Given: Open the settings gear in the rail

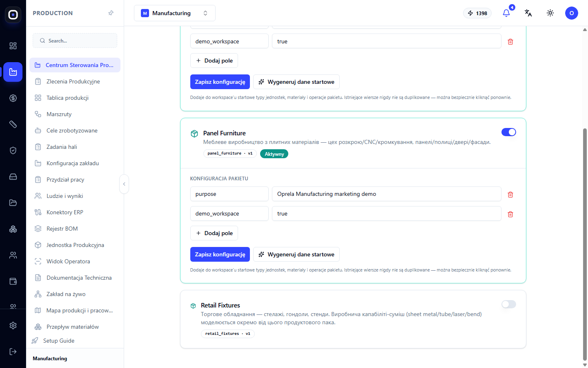Looking at the screenshot, I should 13,325.
